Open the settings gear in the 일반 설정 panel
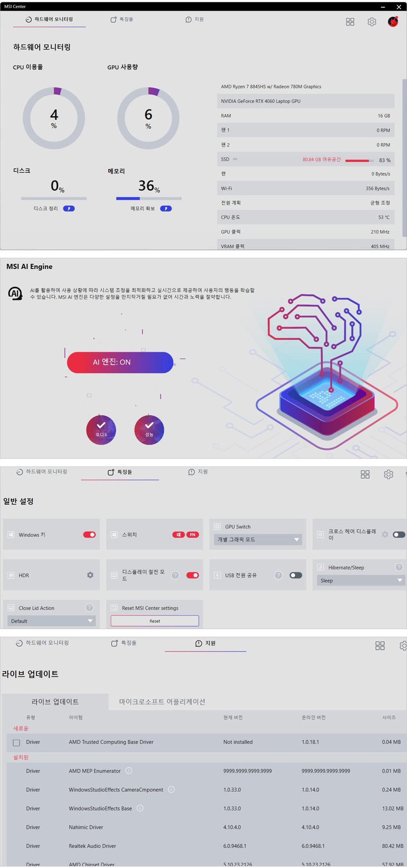 point(389,474)
